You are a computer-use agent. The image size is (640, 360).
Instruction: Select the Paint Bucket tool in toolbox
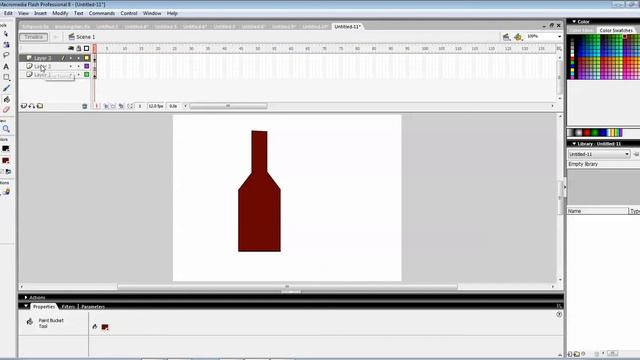[6, 99]
